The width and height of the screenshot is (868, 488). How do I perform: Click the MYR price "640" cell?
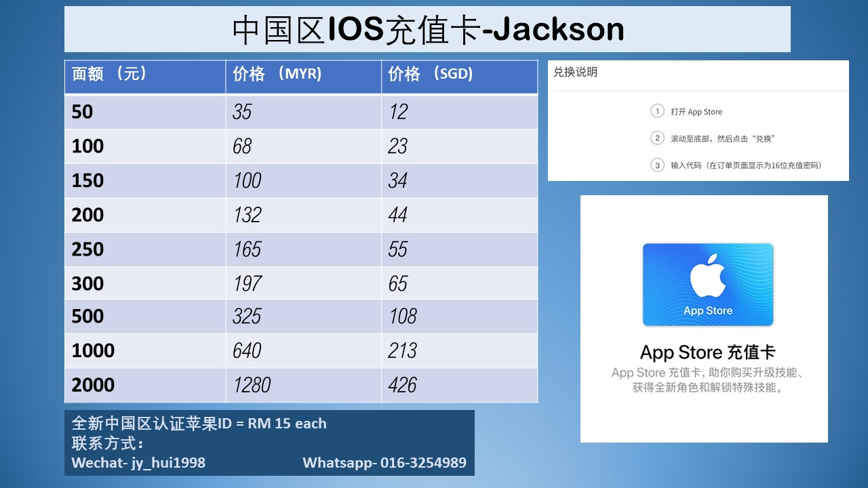304,350
